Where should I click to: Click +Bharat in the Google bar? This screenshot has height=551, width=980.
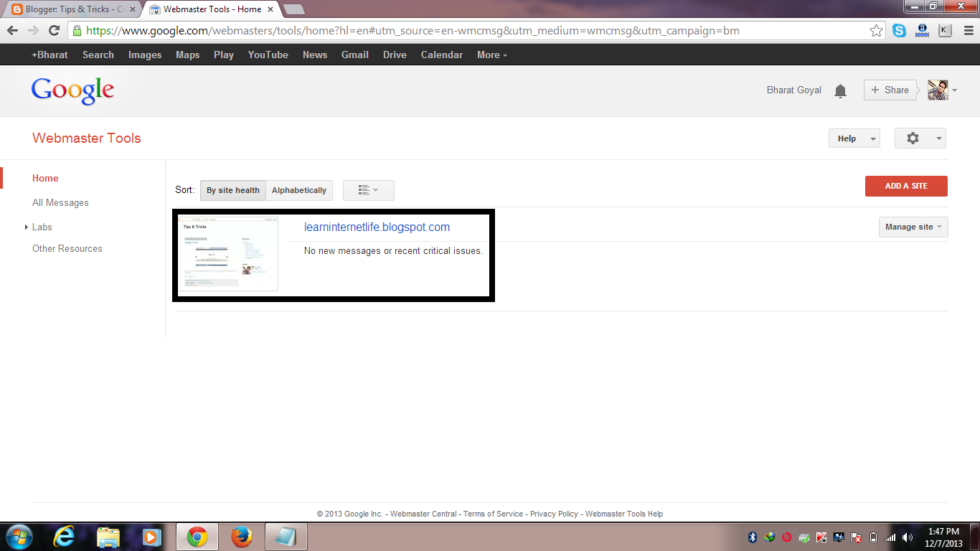tap(50, 55)
